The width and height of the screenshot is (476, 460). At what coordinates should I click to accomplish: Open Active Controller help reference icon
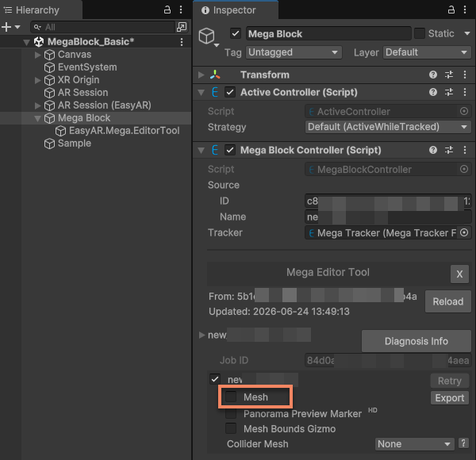433,92
